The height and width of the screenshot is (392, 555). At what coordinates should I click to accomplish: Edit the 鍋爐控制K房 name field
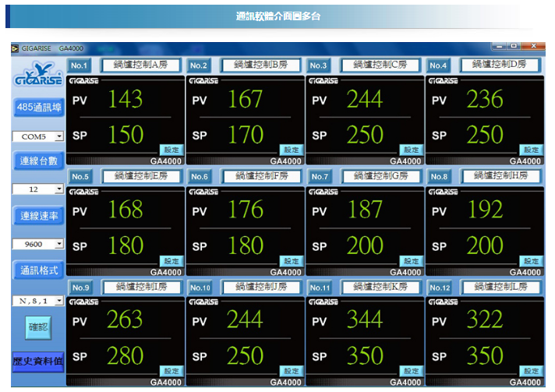(x=380, y=287)
